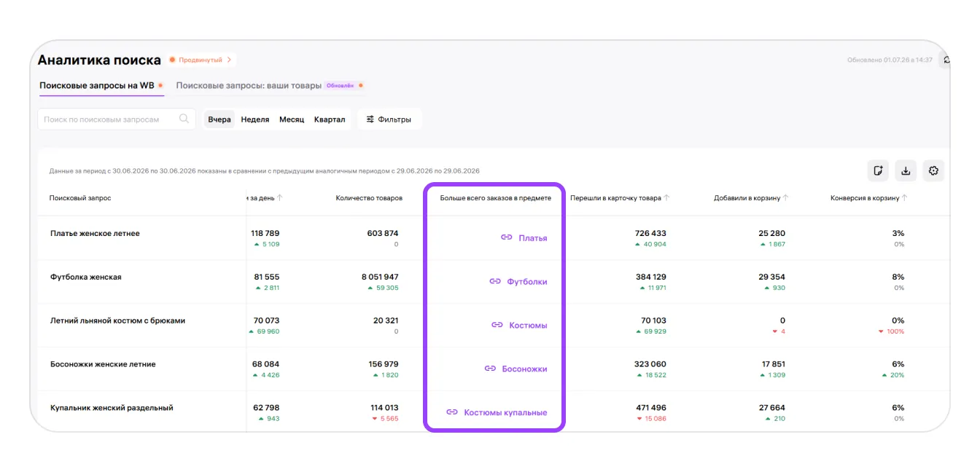Image resolution: width=980 pixels, height=472 pixels.
Task: Switch period to Неделя
Action: pyautogui.click(x=255, y=119)
